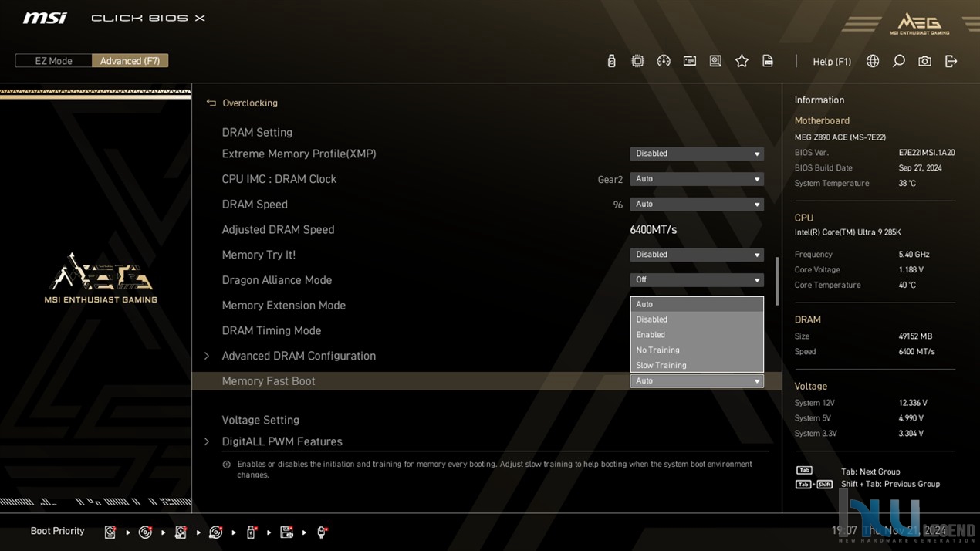
Task: Open the DRAM Speed dropdown
Action: coord(697,205)
